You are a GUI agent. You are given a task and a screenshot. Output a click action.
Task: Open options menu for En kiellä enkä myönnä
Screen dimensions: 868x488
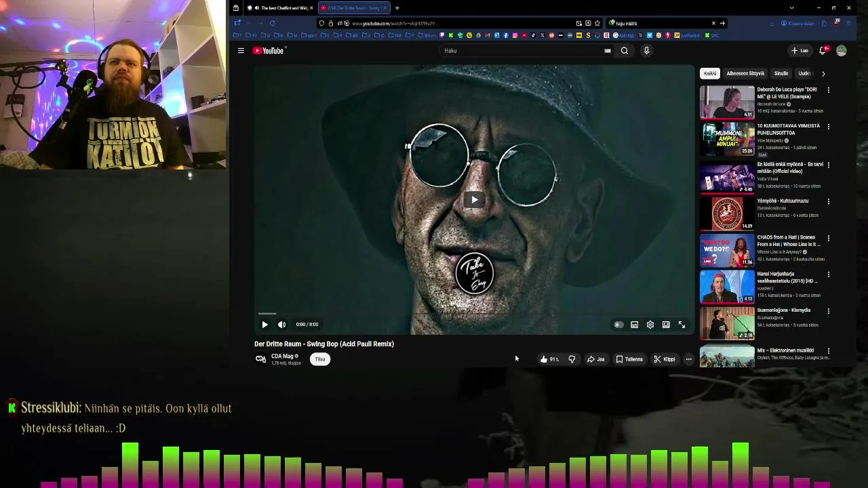(828, 165)
